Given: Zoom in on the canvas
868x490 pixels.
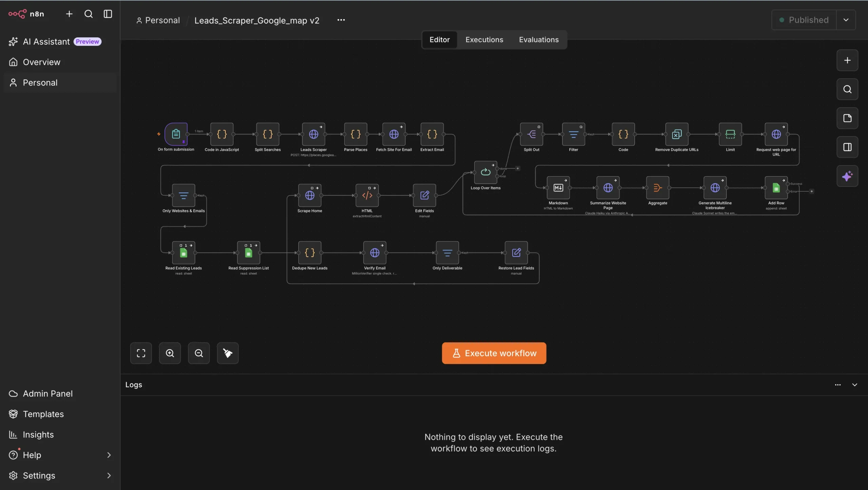Looking at the screenshot, I should pos(170,353).
